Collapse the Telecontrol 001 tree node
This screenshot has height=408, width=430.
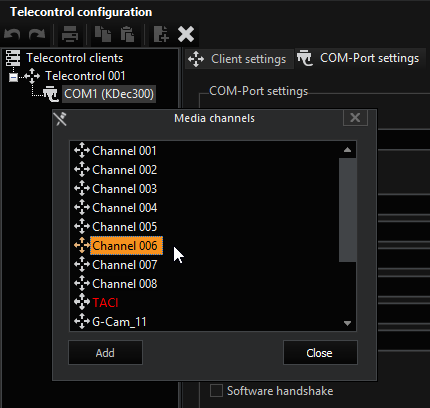click(x=13, y=77)
